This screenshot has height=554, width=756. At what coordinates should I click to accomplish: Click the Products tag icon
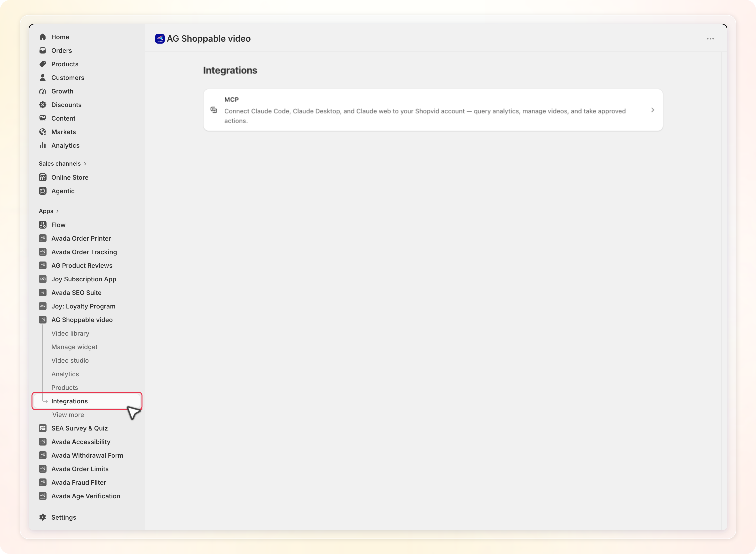click(43, 64)
